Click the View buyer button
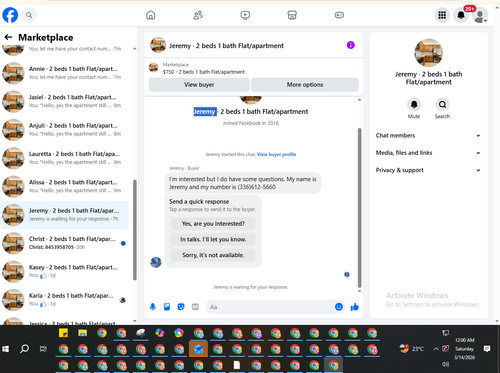 (x=199, y=85)
